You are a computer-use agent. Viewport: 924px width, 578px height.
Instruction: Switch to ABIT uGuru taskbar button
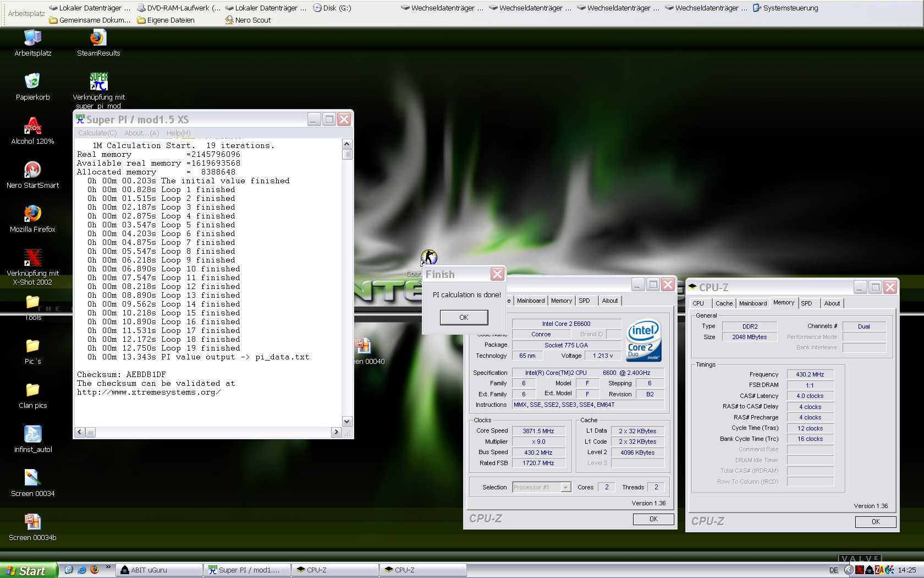click(158, 570)
